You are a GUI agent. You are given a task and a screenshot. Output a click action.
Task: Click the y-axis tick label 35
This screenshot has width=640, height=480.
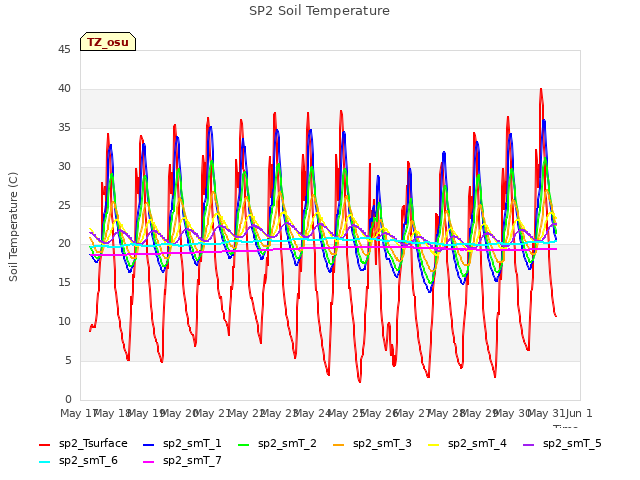coord(64,127)
